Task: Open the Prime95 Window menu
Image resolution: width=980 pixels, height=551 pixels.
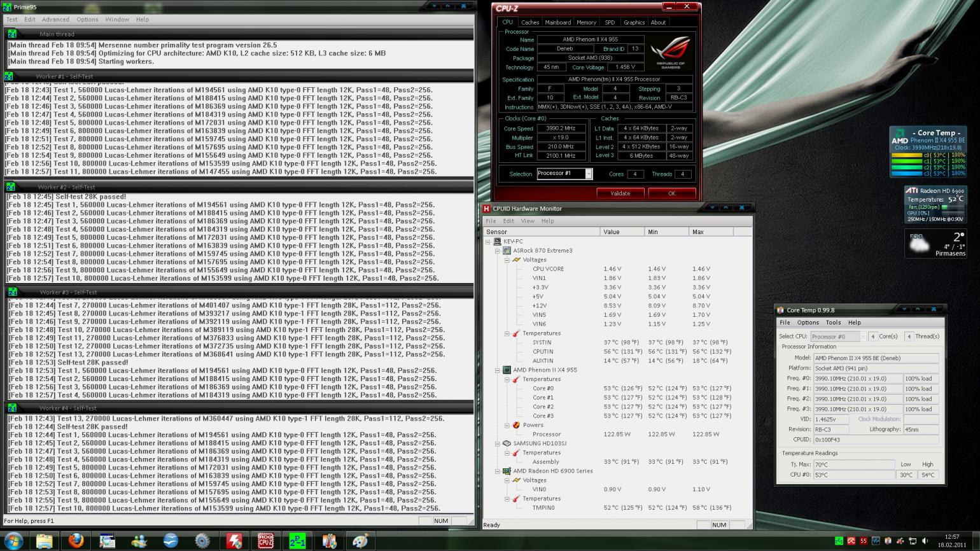Action: [117, 19]
